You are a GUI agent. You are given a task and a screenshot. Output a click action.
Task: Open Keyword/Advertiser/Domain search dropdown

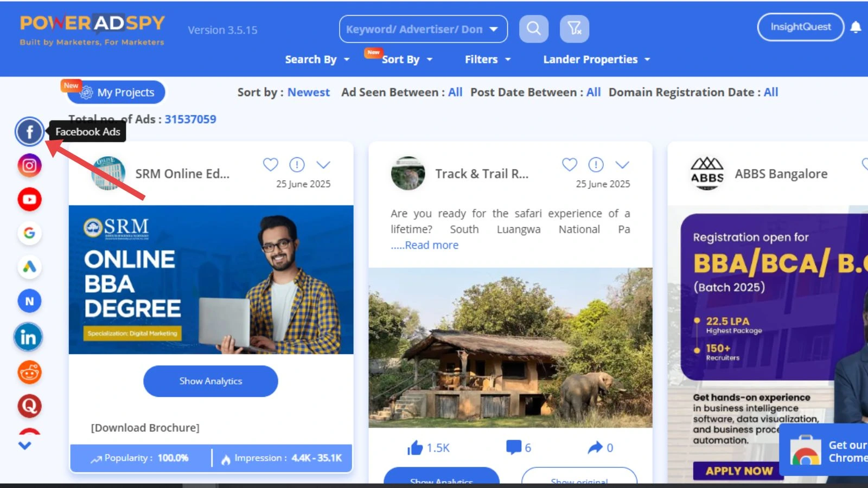[x=423, y=29]
